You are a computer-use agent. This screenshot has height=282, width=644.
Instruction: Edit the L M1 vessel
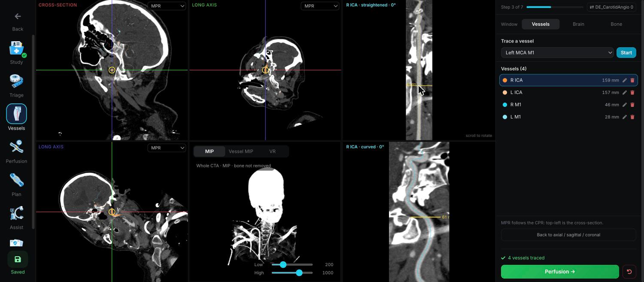625,117
